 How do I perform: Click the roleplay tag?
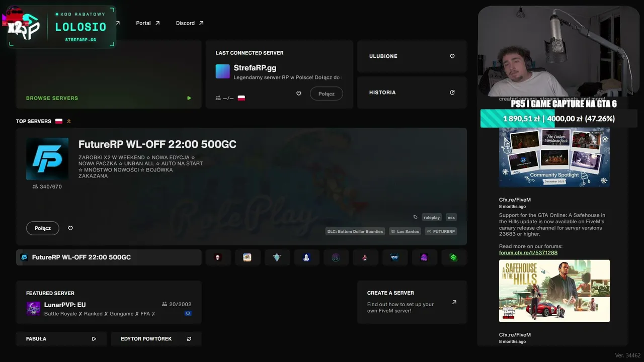tap(432, 217)
